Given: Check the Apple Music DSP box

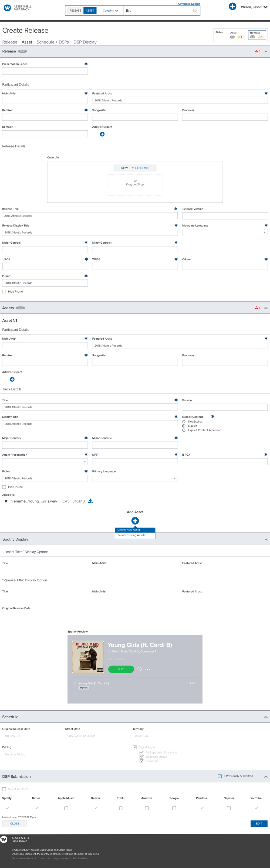Looking at the screenshot, I should pos(66,808).
